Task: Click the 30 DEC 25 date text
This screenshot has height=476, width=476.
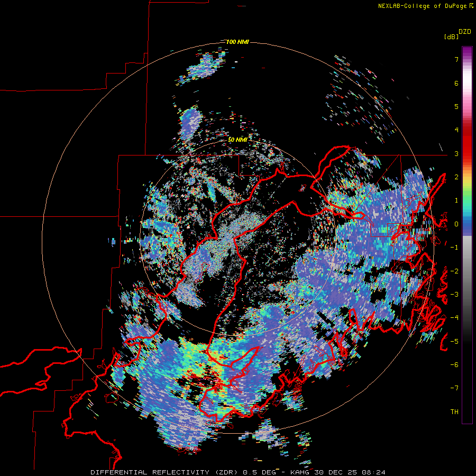Action: click(x=337, y=472)
